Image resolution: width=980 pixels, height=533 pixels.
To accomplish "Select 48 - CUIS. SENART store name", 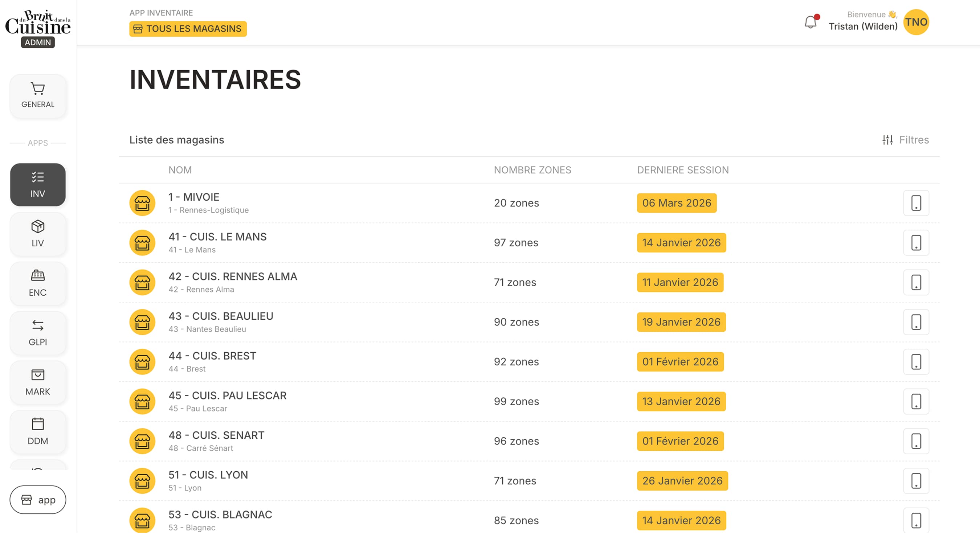I will [x=216, y=435].
